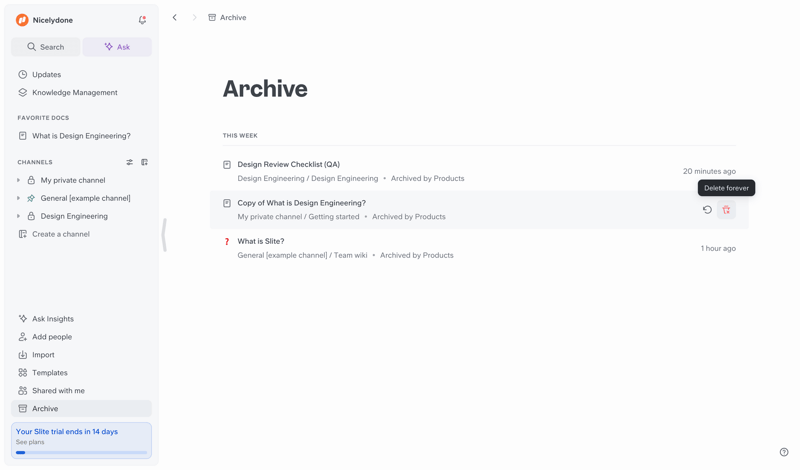Open Copy of What is Design Engineering?

pyautogui.click(x=302, y=203)
